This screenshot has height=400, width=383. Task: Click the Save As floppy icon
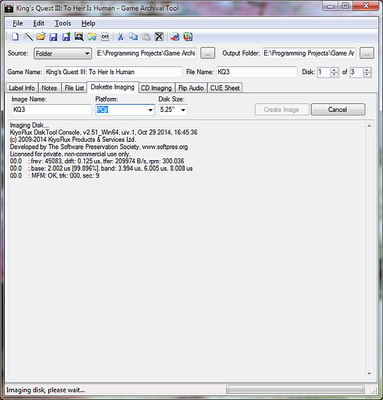click(x=66, y=37)
